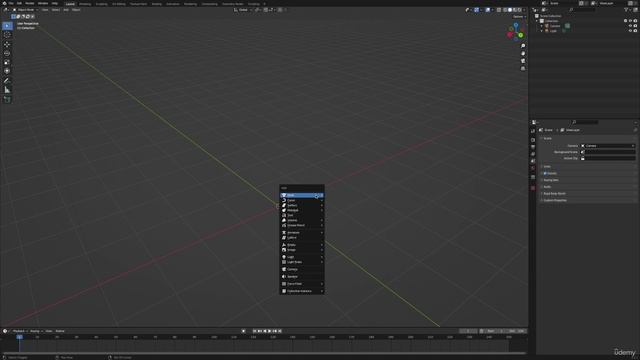Click the timeline play button
Viewport: 640px width, 360px height.
[x=269, y=331]
